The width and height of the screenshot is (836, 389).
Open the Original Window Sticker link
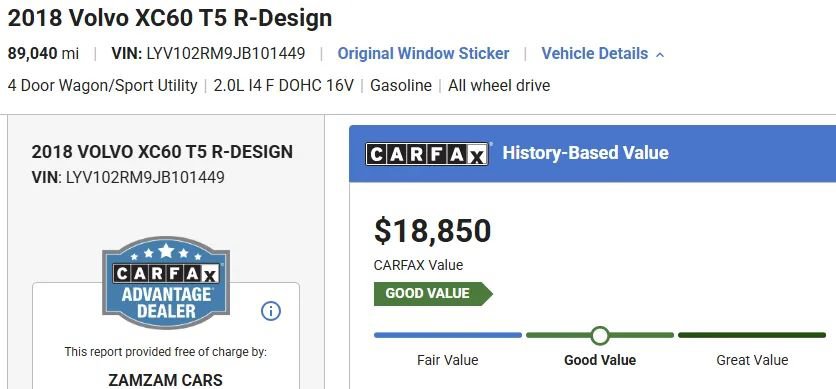point(423,54)
